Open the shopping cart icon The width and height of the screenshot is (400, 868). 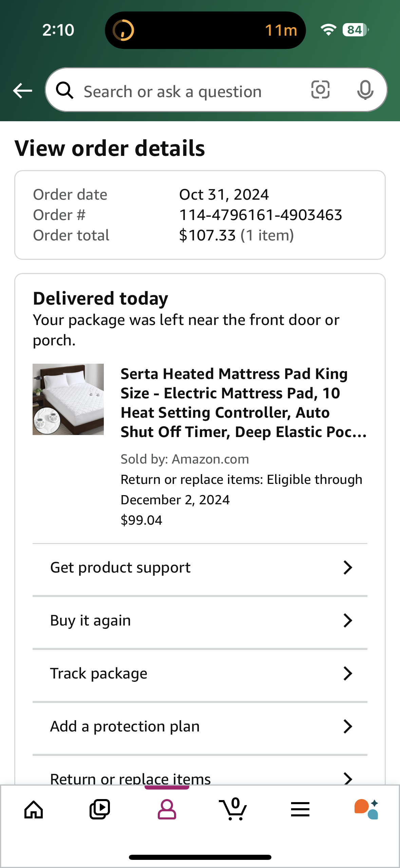tap(233, 809)
